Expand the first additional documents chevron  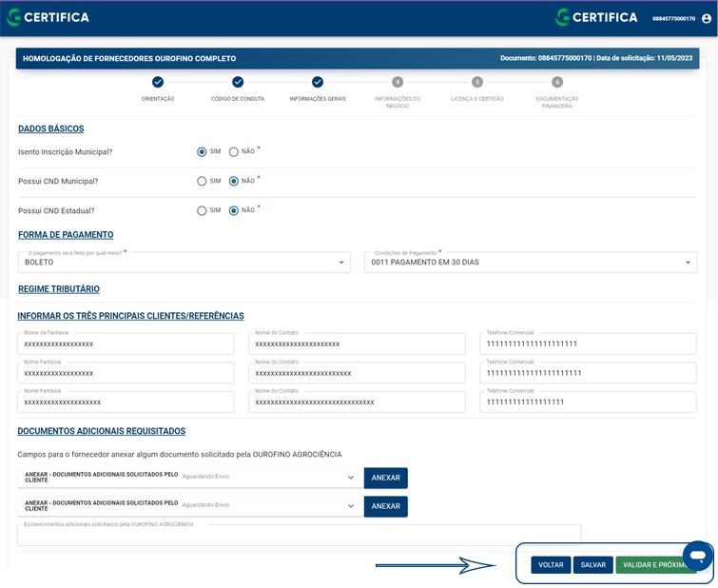click(350, 478)
